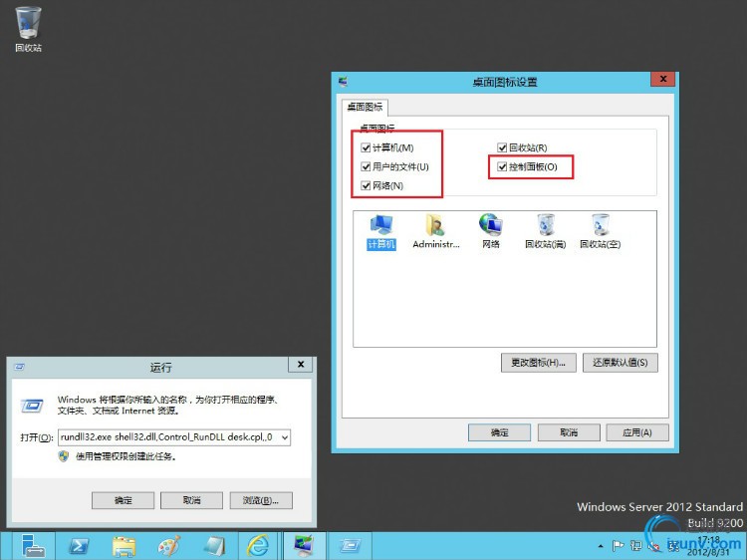Click the volume tray icon
Image resolution: width=747 pixels, height=560 pixels.
click(655, 547)
